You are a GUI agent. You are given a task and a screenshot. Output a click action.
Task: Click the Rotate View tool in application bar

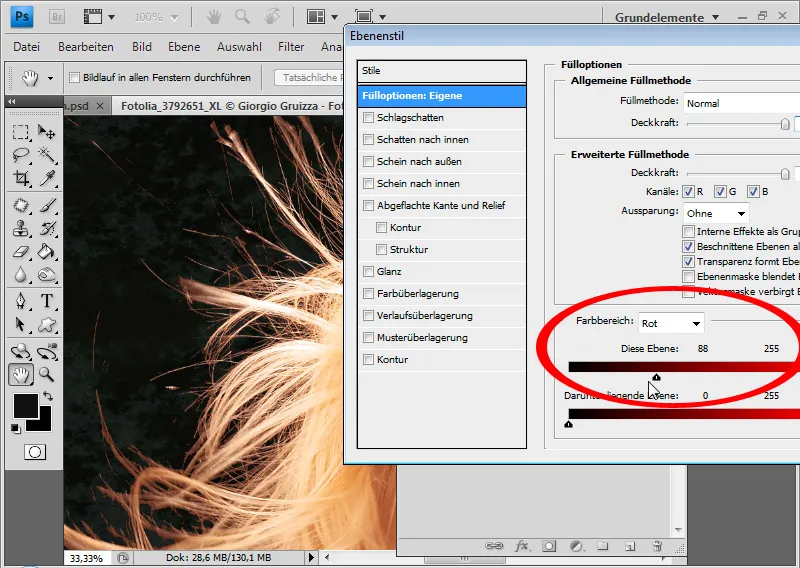coord(272,17)
